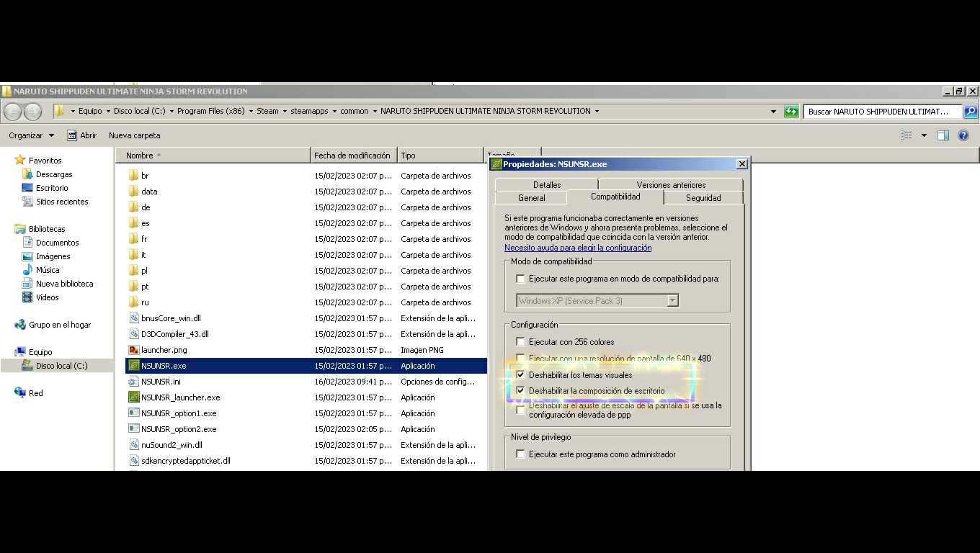
Task: Expand the breadcrumb arrow after Disco local (C:)
Action: pyautogui.click(x=171, y=112)
